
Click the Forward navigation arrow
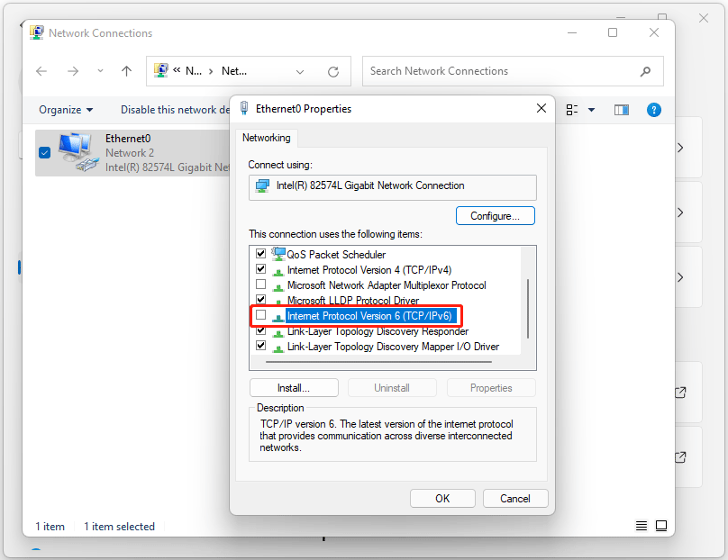[x=72, y=71]
